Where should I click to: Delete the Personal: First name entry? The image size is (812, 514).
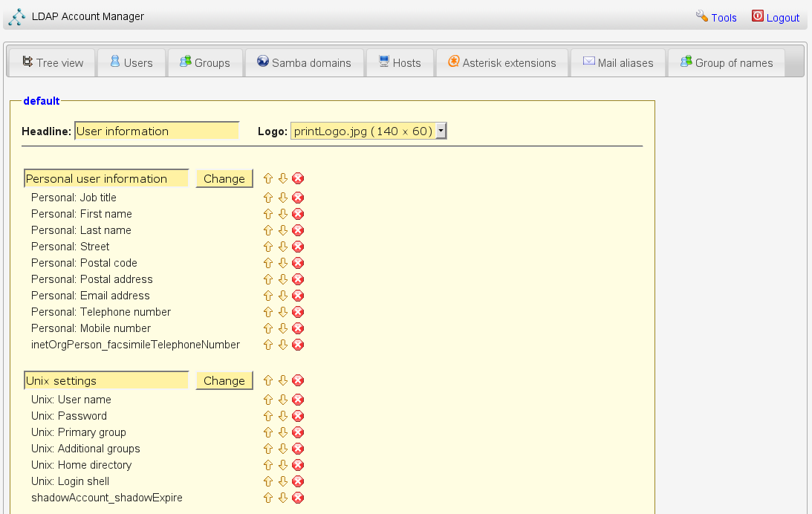click(298, 215)
